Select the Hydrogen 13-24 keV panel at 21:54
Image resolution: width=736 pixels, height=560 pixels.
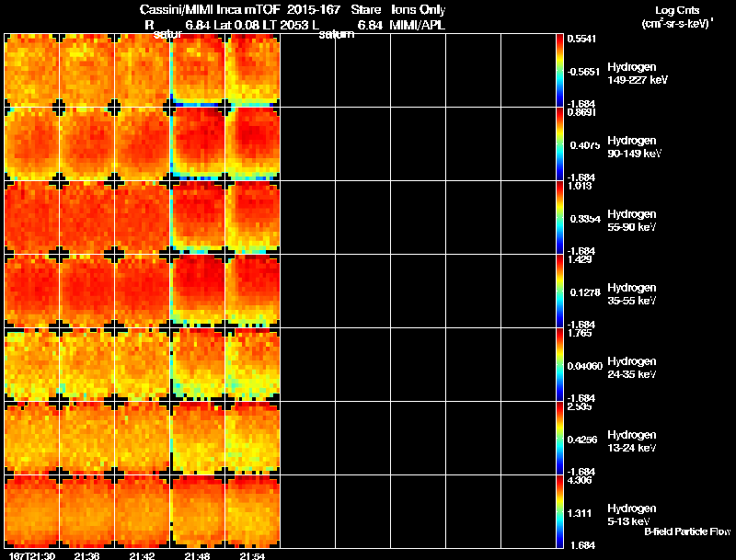(x=253, y=439)
